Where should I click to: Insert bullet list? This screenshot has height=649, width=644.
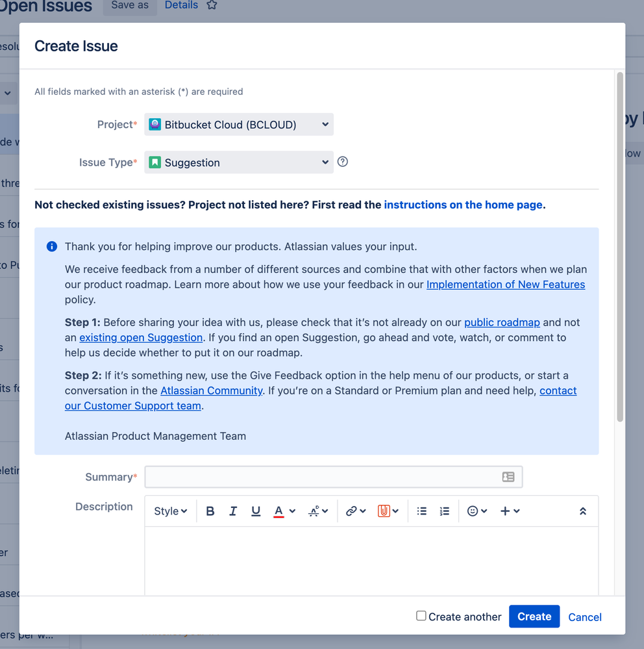click(x=421, y=511)
